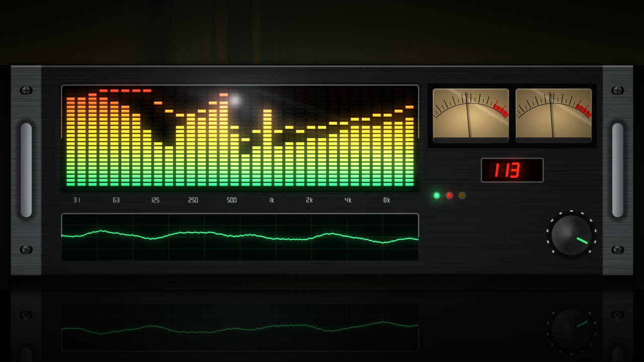Click the spectrum analyzer bar display
The width and height of the screenshot is (644, 362).
point(240,138)
